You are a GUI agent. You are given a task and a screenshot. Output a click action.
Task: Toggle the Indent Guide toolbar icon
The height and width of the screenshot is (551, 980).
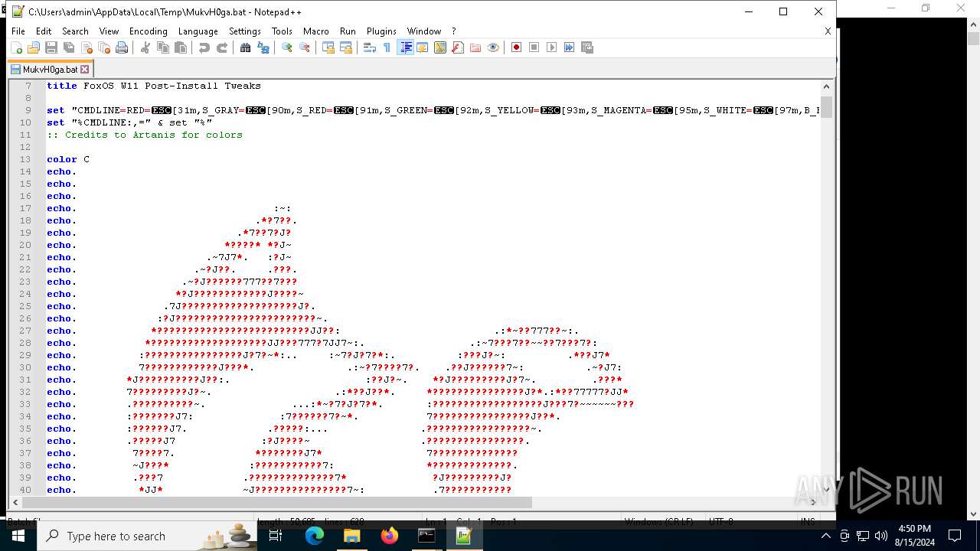click(406, 47)
